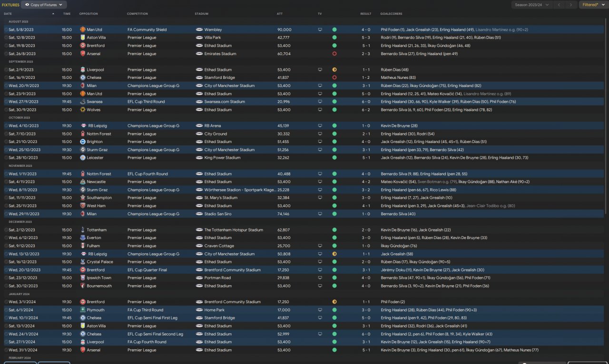Click the Milan badge on the 20/9/2023 fixture
609x364 pixels.
pyautogui.click(x=83, y=86)
